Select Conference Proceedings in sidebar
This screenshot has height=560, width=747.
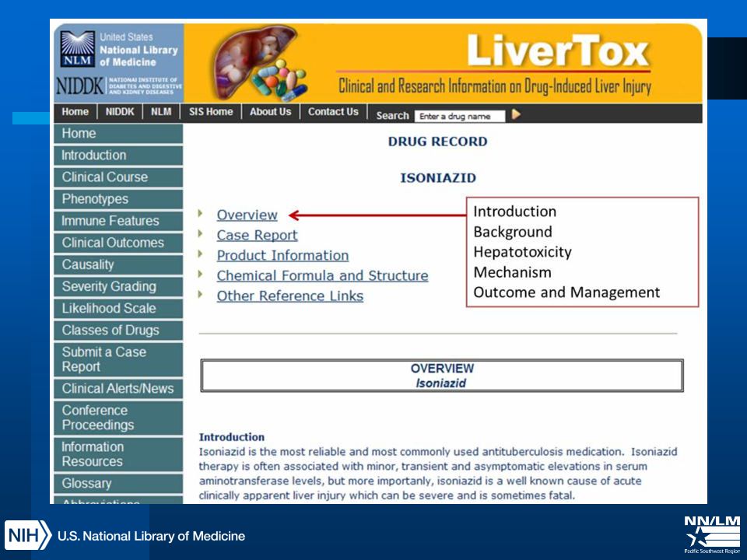point(118,418)
